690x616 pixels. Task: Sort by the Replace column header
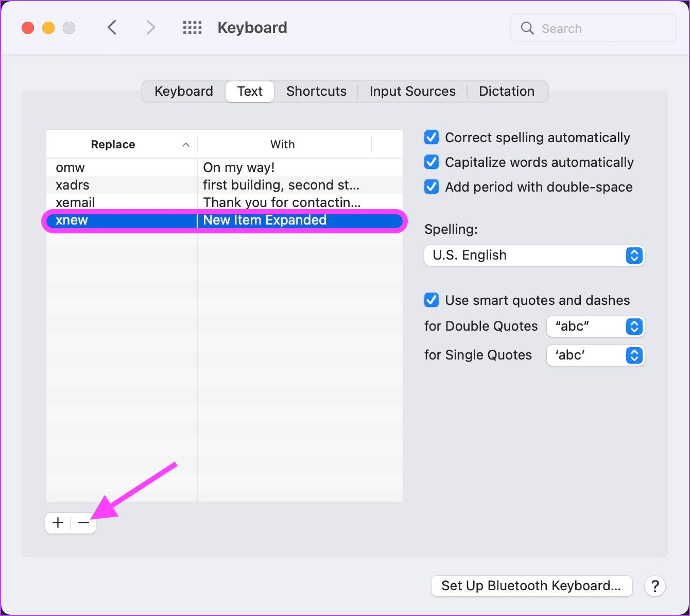pos(122,145)
